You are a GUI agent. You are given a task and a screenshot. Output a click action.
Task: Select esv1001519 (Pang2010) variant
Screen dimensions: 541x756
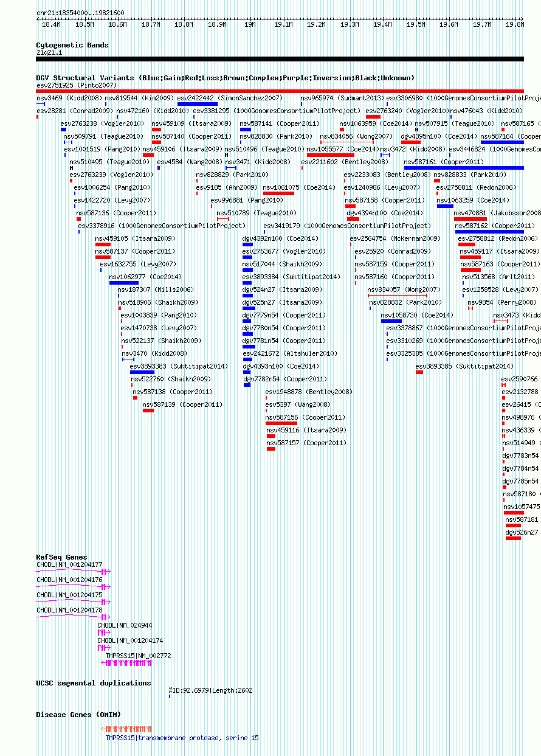point(103,149)
